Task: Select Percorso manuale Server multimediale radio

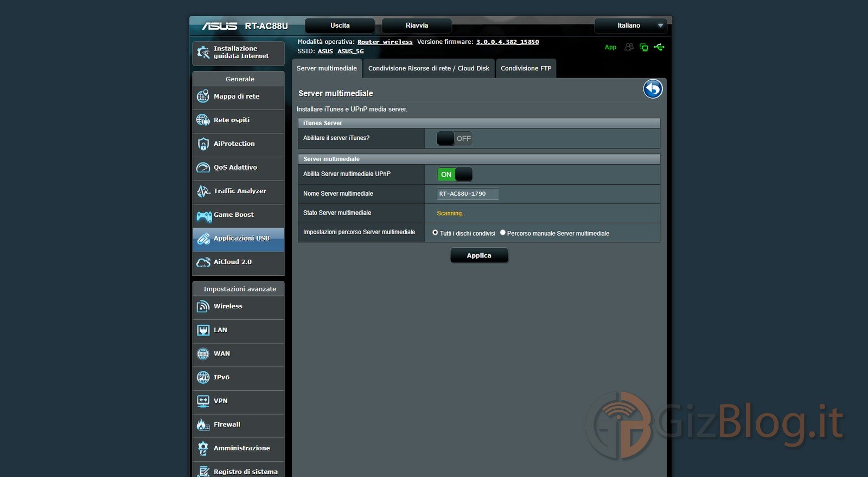Action: pos(502,233)
